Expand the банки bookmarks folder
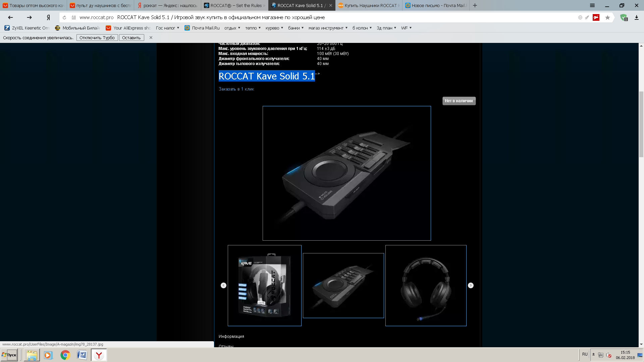The height and width of the screenshot is (362, 644). tap(296, 28)
